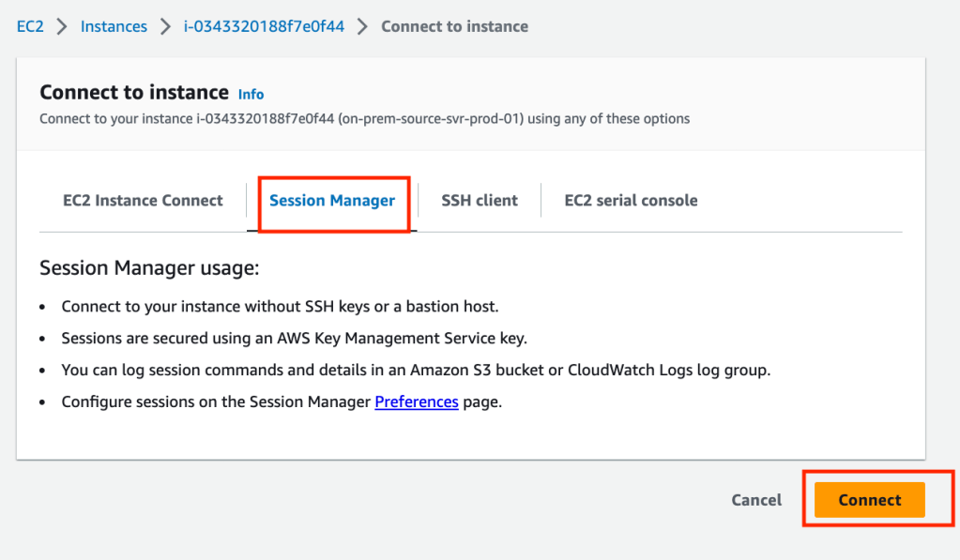Click the Amazon S3 bucket logging bullet
The height and width of the screenshot is (560, 960).
coord(416,370)
